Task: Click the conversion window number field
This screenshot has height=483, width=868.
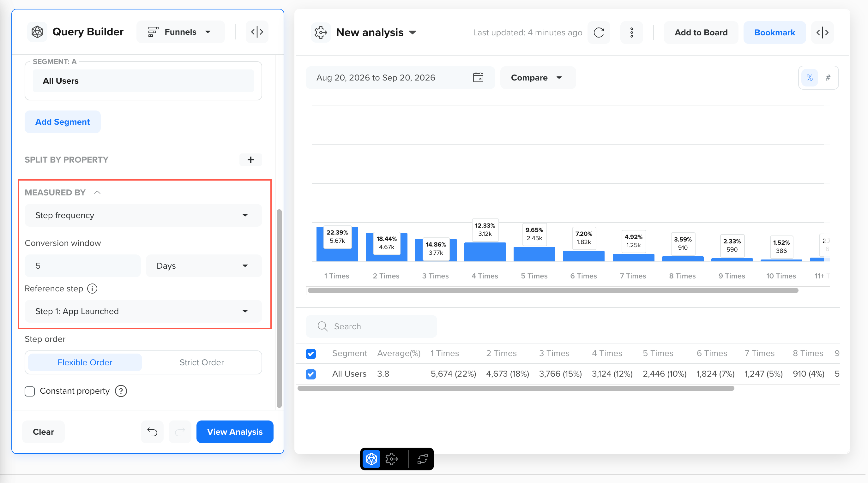Action: (82, 266)
